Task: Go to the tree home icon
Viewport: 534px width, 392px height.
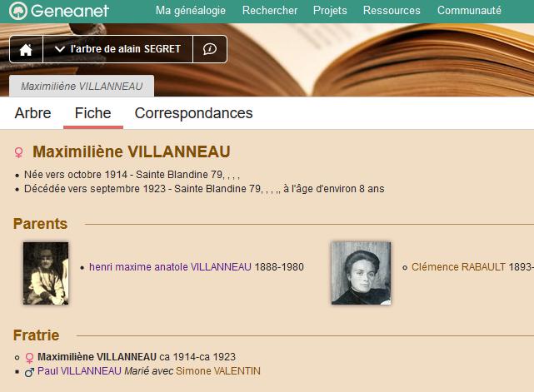Action: 26,49
